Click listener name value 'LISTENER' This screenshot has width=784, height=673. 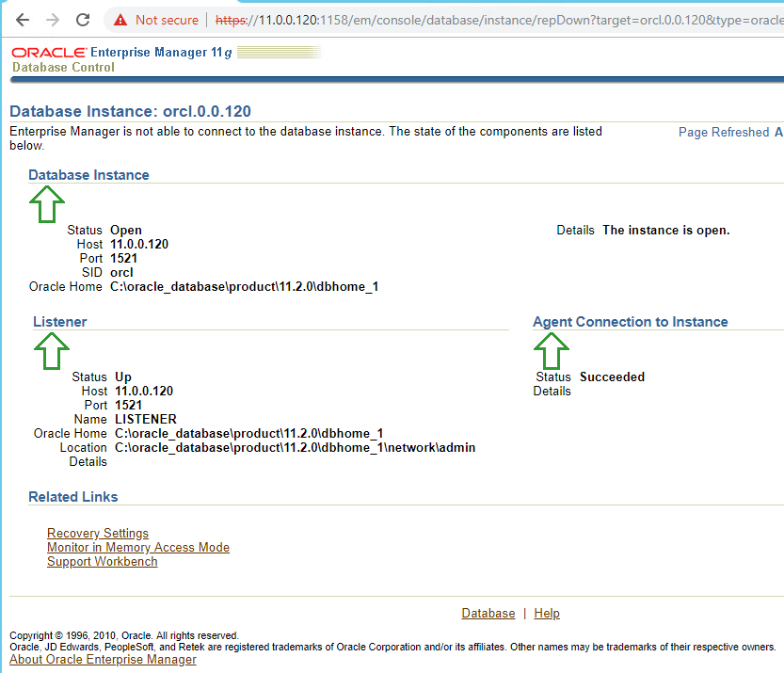click(146, 419)
